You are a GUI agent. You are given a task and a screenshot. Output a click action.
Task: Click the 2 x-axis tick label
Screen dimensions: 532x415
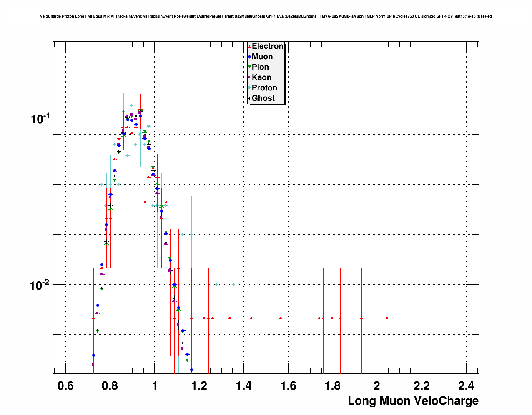pyautogui.click(x=377, y=386)
